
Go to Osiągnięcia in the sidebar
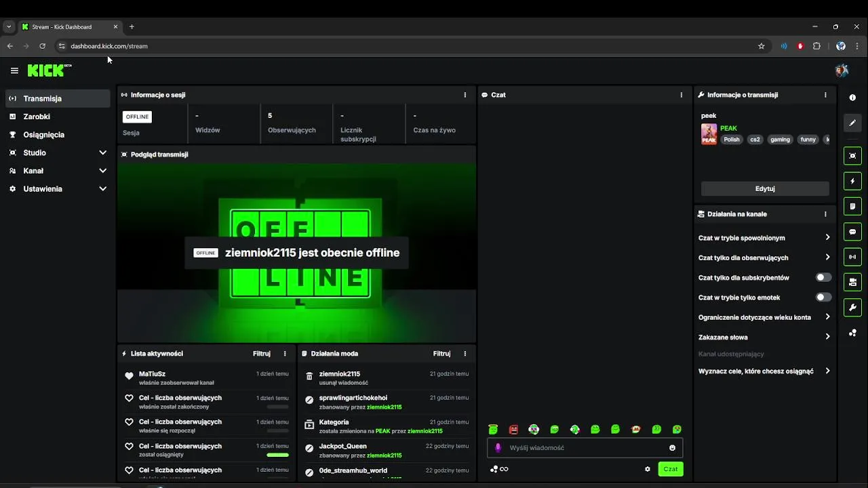click(x=58, y=135)
